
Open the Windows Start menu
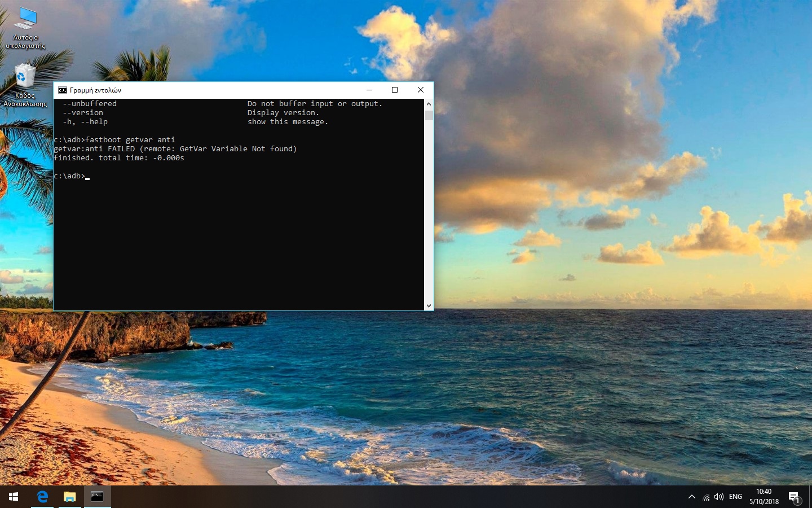14,497
